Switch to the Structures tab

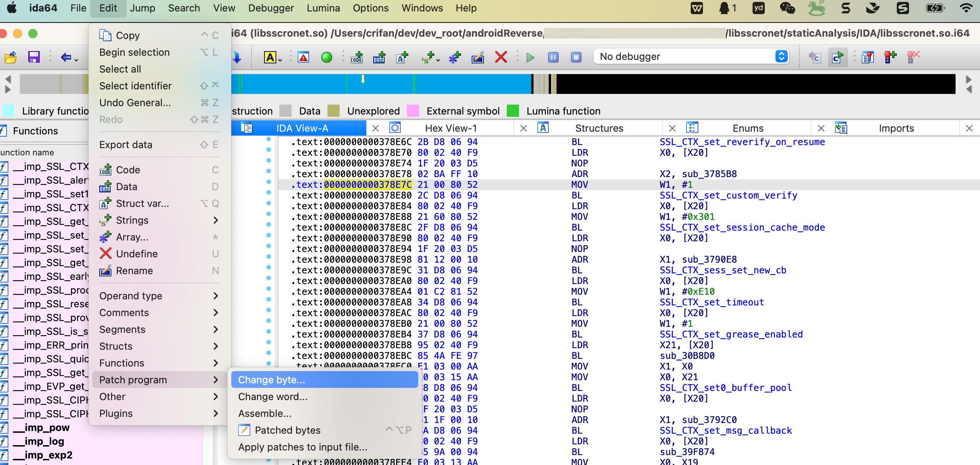599,128
